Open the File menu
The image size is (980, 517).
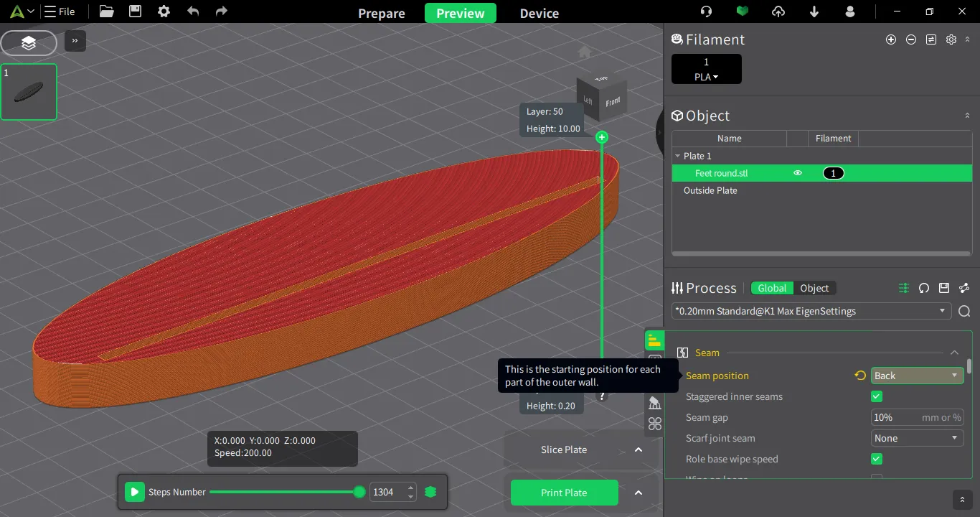(60, 11)
